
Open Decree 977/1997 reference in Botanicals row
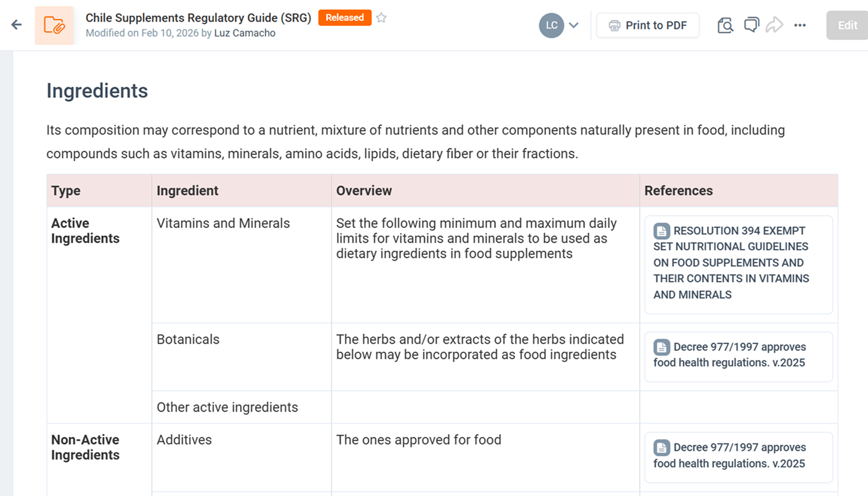[738, 355]
